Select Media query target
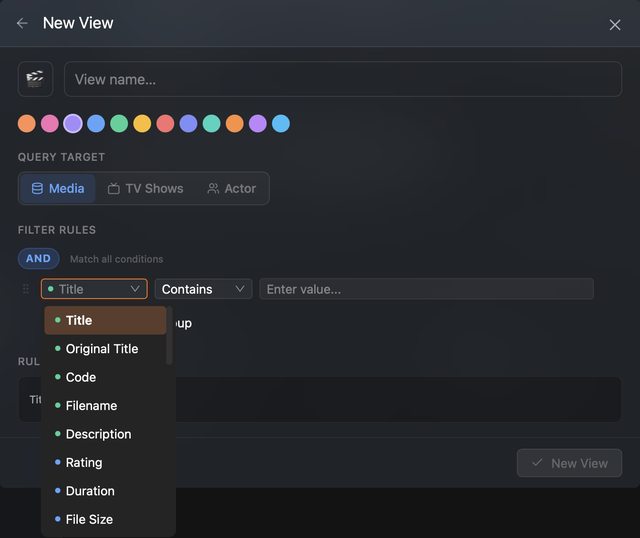Screen dimensions: 640x538 click(58, 189)
